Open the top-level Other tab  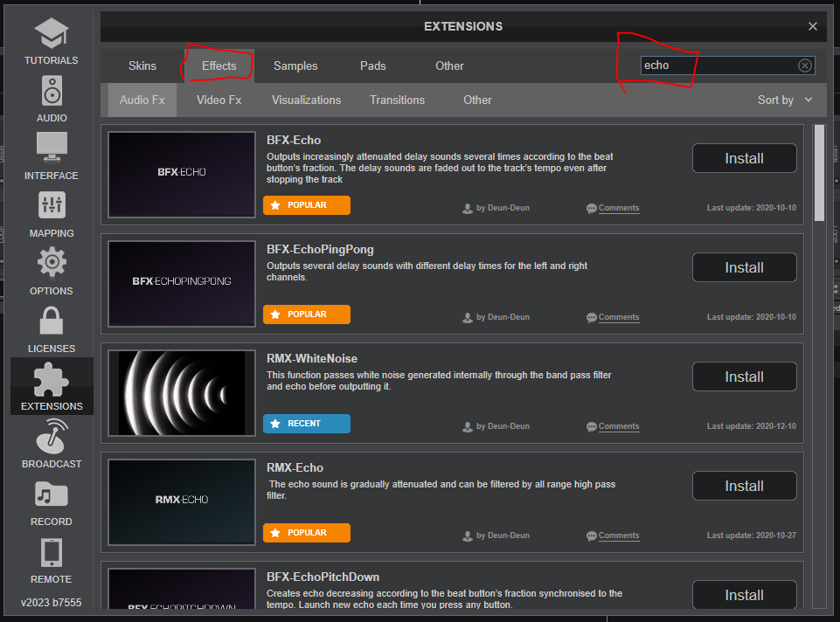(x=449, y=66)
